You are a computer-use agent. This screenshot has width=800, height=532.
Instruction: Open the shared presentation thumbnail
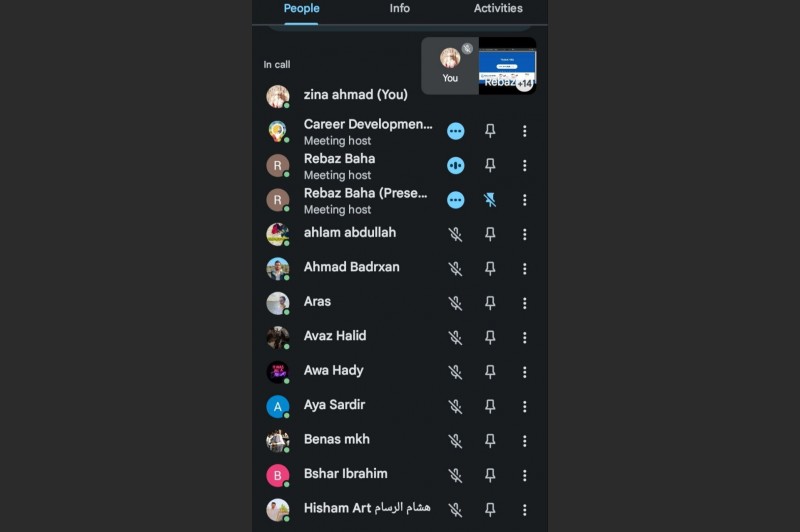pos(507,66)
